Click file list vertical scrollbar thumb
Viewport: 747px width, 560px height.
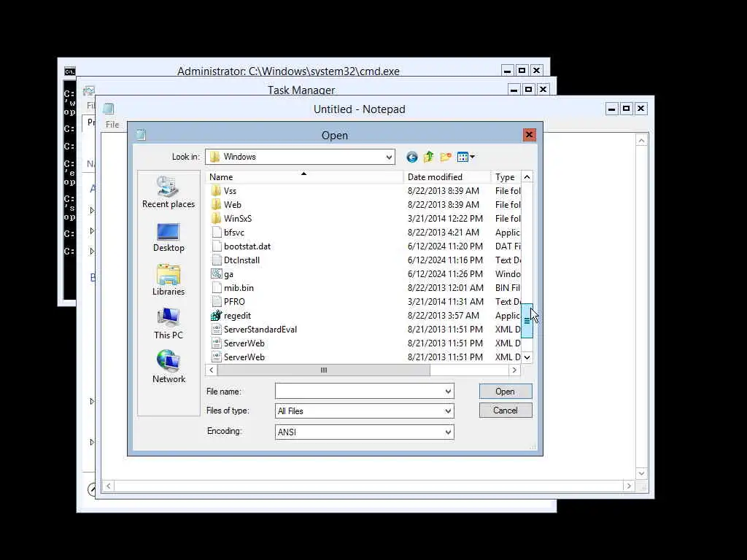coord(527,321)
